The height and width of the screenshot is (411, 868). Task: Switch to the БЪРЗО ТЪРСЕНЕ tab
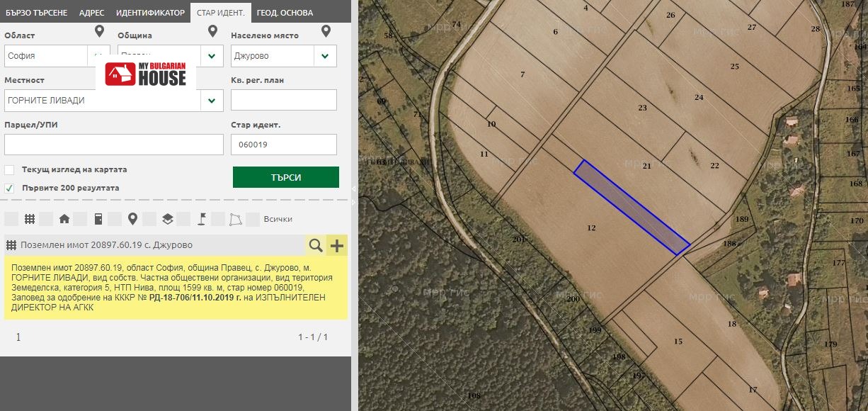[x=37, y=13]
